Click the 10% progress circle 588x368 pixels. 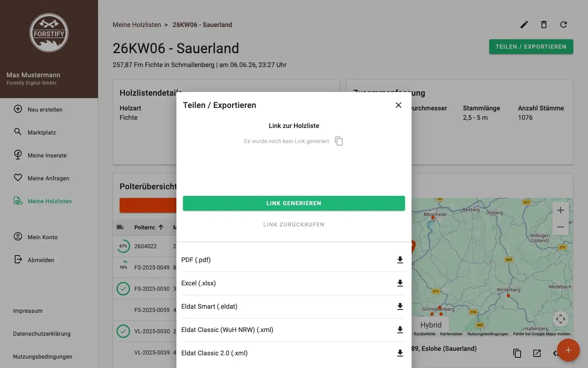tap(123, 267)
